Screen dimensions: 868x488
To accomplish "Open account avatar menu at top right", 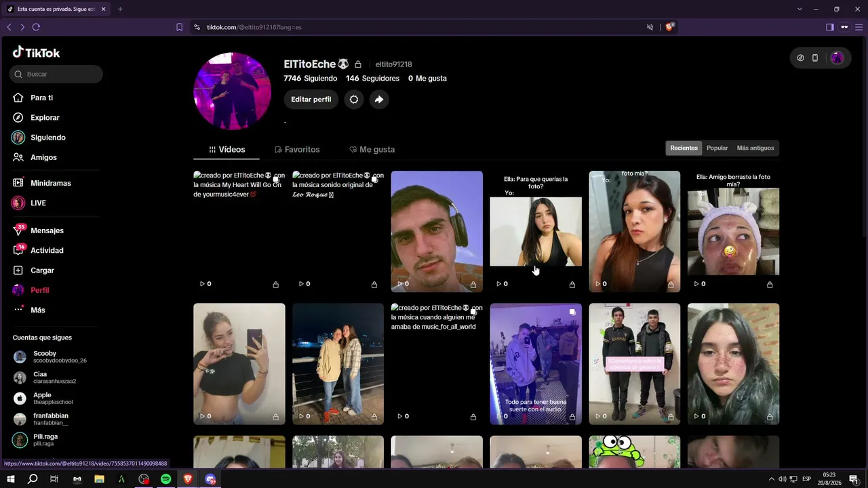I will [837, 58].
